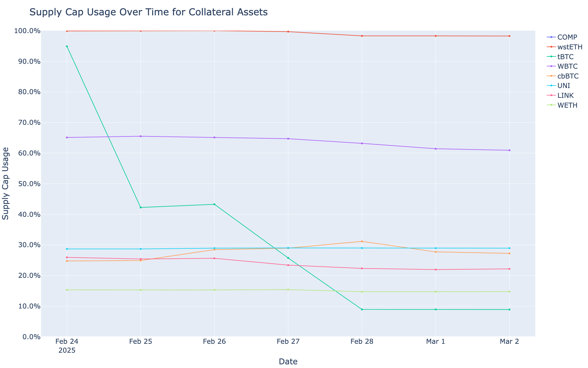Click tBTC data point on Mar 2

click(x=509, y=309)
